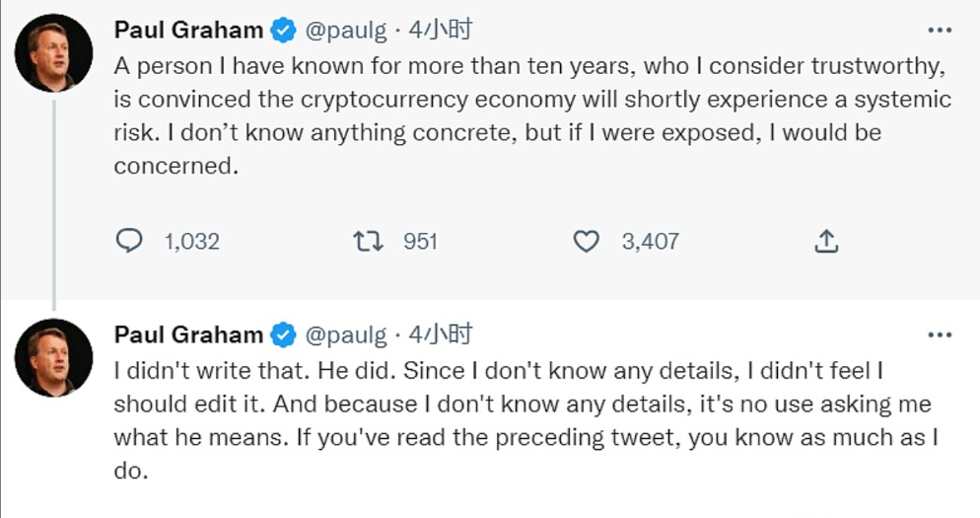Open Paul Graham's avatar on the second tweet
The width and height of the screenshot is (980, 518).
54,357
